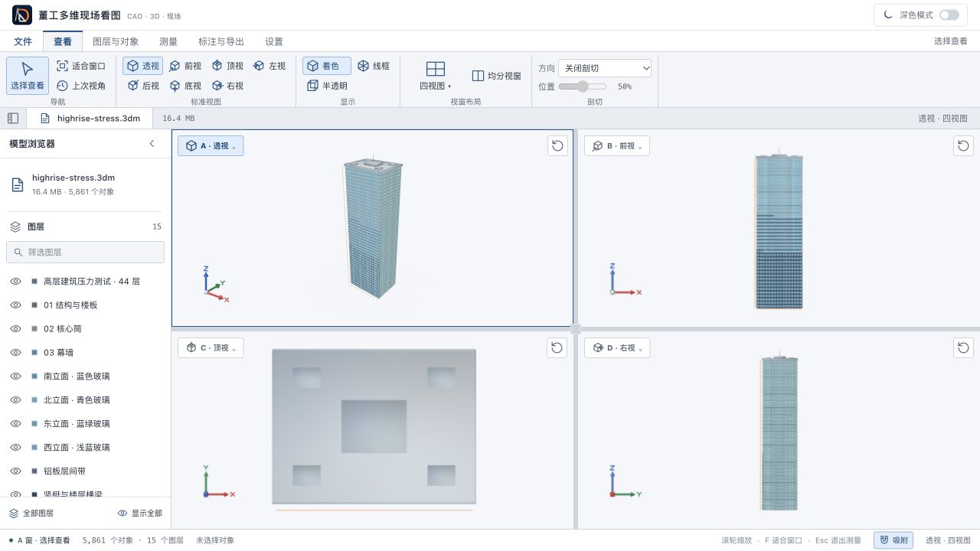The width and height of the screenshot is (980, 551).
Task: Switch to 顶视 top view
Action: [227, 66]
